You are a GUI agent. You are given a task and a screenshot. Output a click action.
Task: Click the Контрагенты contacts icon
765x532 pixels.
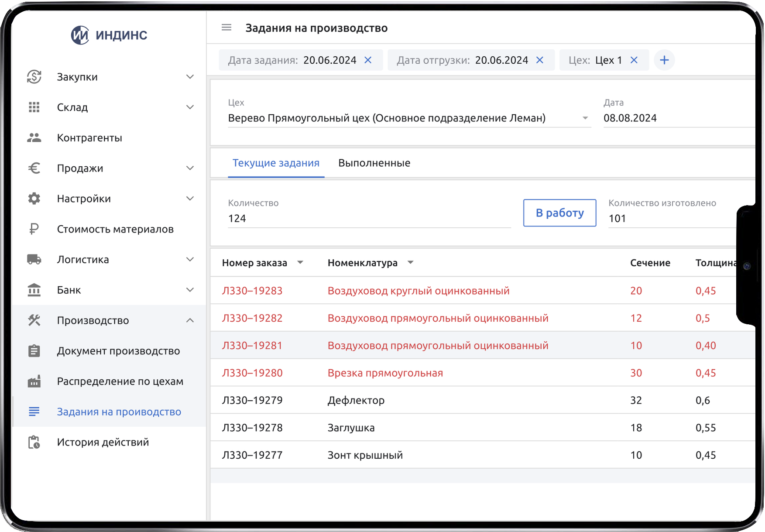[34, 137]
